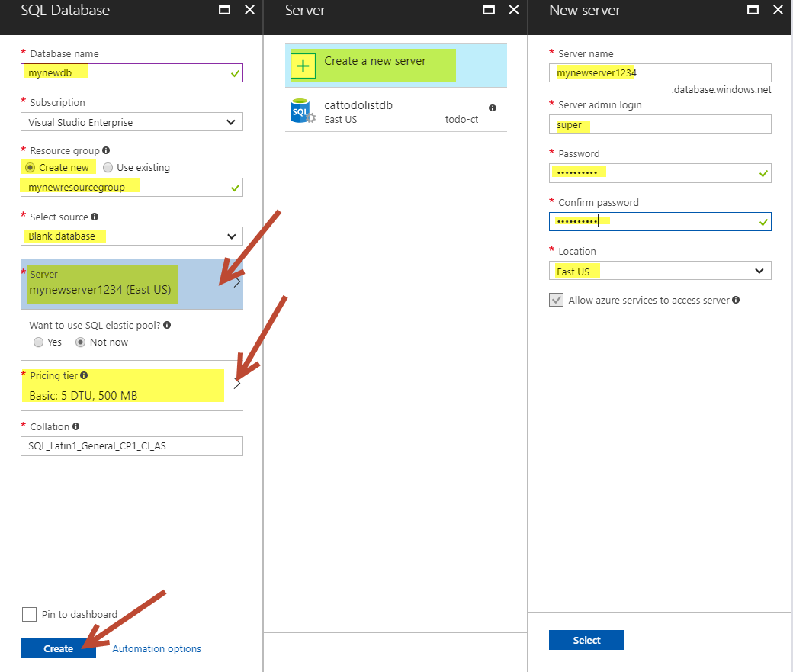Maximize the Server blade
This screenshot has height=672, width=793.
[x=489, y=10]
